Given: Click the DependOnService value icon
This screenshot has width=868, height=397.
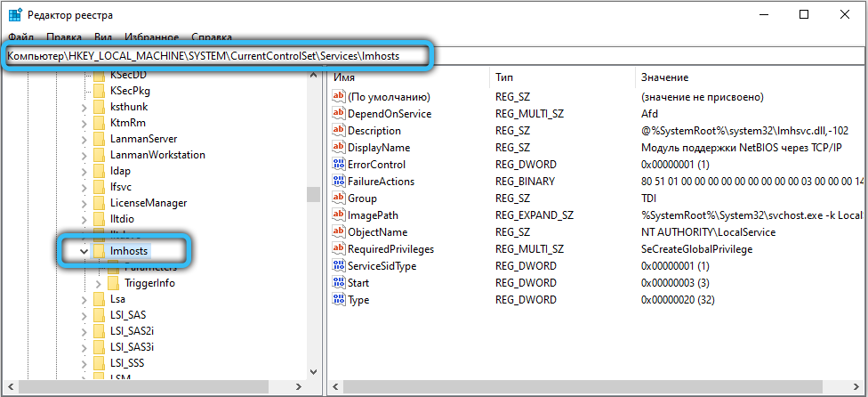Looking at the screenshot, I should pyautogui.click(x=338, y=114).
